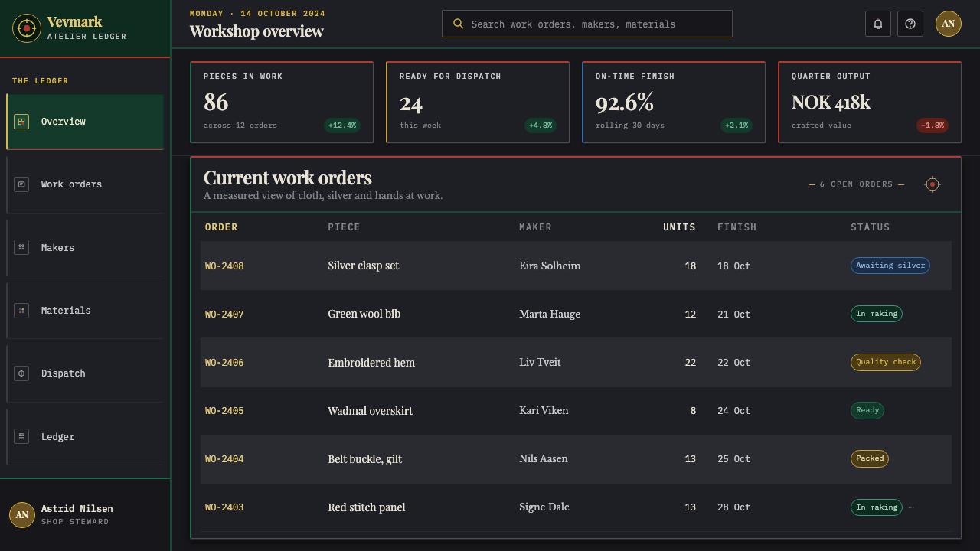Open the notifications bell
This screenshot has width=980, height=551.
pyautogui.click(x=878, y=24)
